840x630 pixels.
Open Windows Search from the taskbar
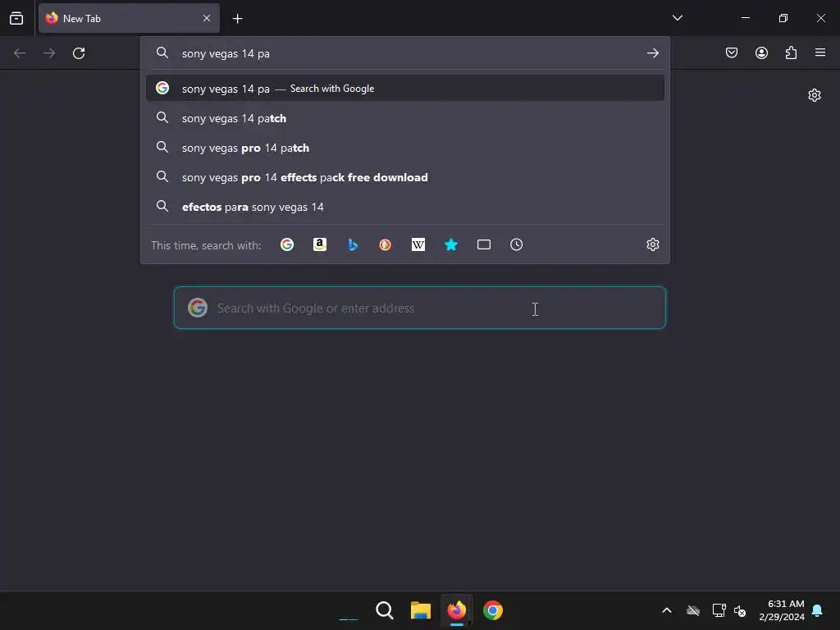pyautogui.click(x=385, y=610)
